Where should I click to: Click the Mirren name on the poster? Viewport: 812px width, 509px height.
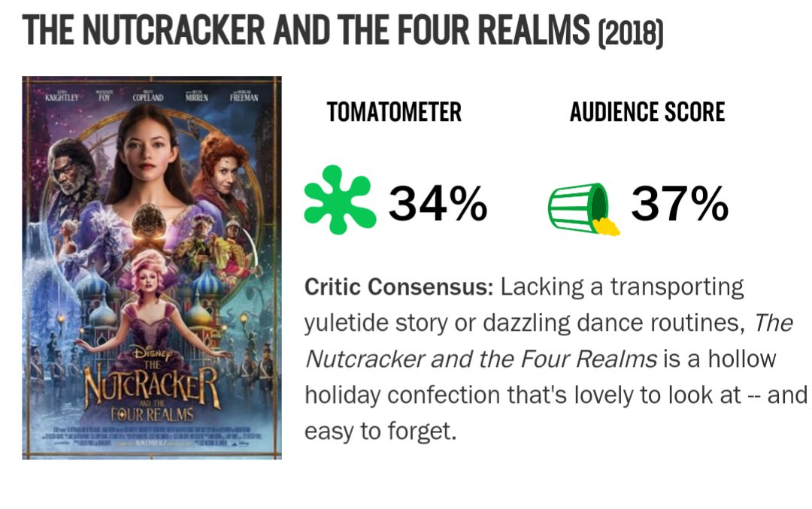point(197,97)
